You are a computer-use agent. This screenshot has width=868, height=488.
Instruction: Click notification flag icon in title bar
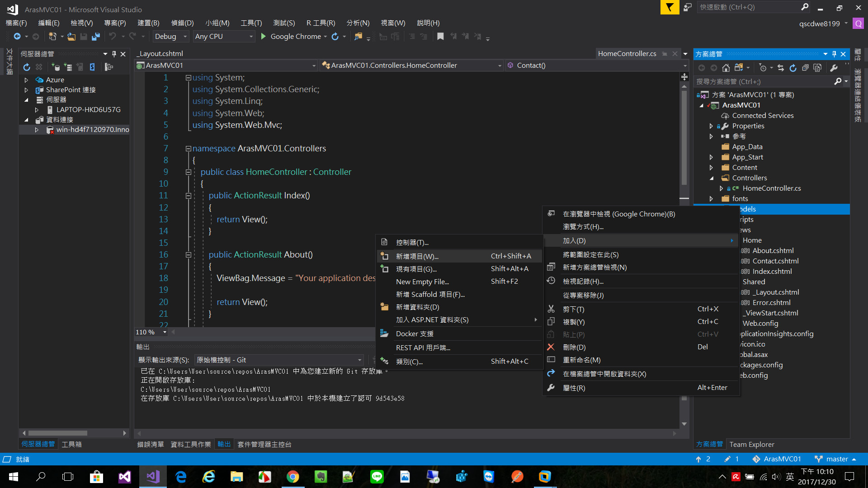[670, 7]
